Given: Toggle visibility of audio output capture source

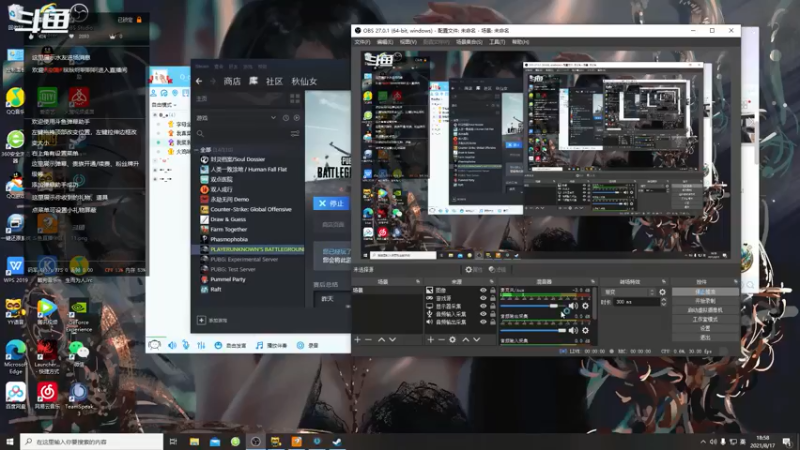Looking at the screenshot, I should point(483,322).
